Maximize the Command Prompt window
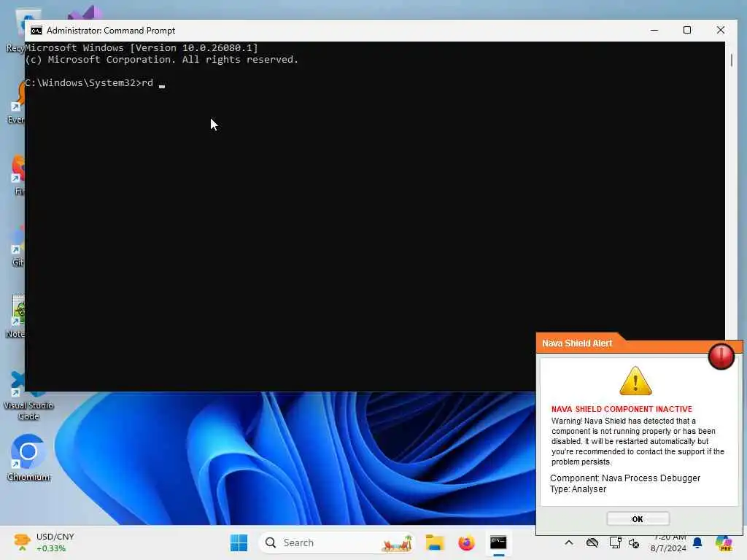 [687, 30]
